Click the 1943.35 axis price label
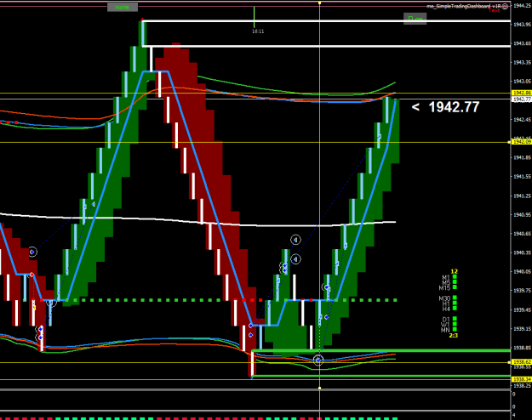This screenshot has height=420, width=532. (x=522, y=62)
